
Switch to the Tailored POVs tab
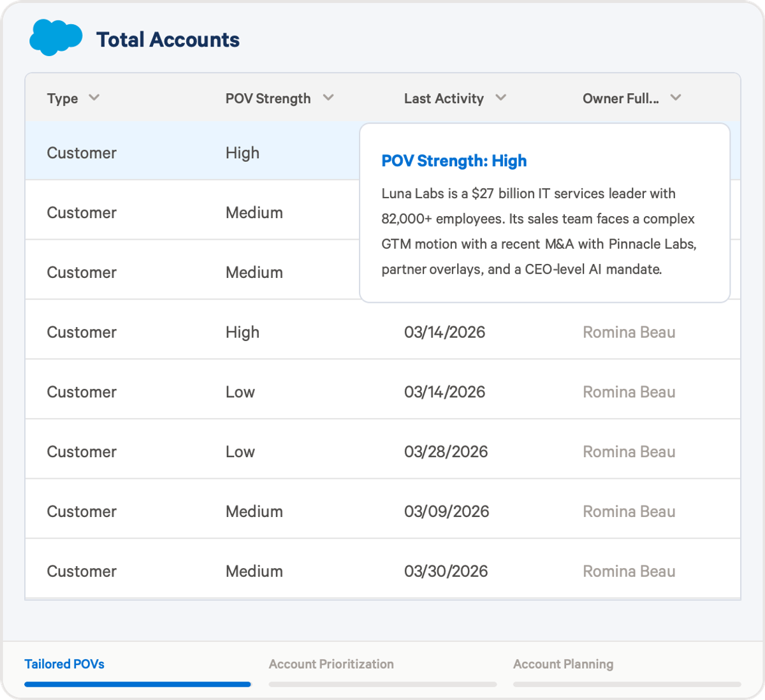[x=64, y=664]
